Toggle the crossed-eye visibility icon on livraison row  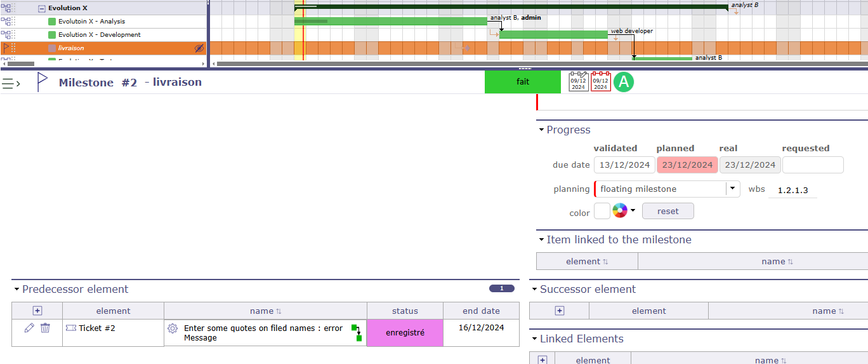pyautogui.click(x=199, y=48)
